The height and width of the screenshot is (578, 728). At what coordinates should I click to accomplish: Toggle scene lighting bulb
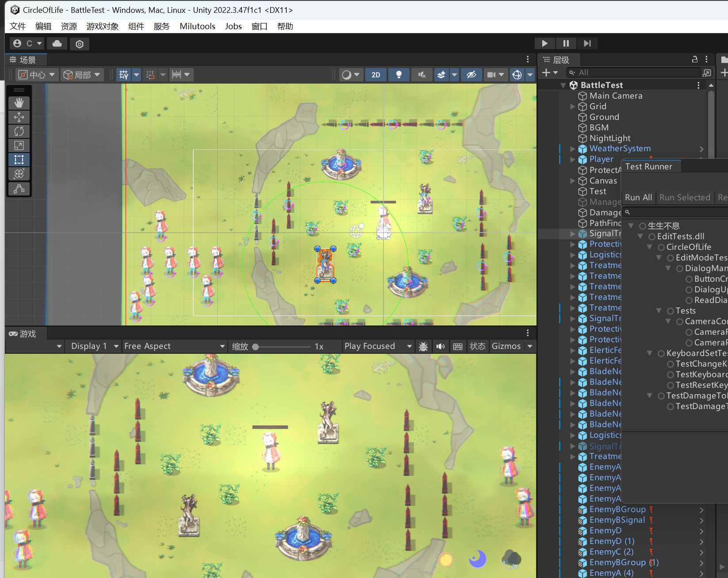point(398,75)
